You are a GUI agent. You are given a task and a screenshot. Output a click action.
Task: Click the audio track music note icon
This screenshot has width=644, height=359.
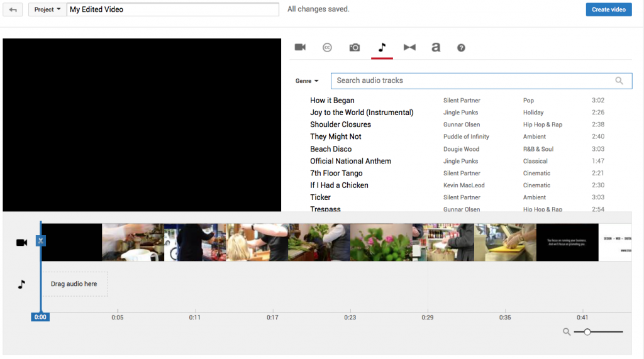21,284
